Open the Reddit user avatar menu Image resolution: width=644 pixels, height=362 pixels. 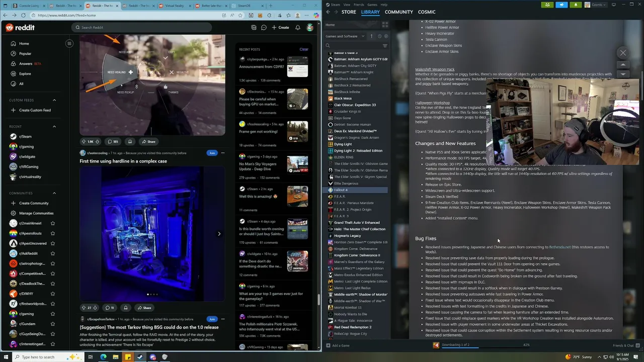tap(310, 28)
